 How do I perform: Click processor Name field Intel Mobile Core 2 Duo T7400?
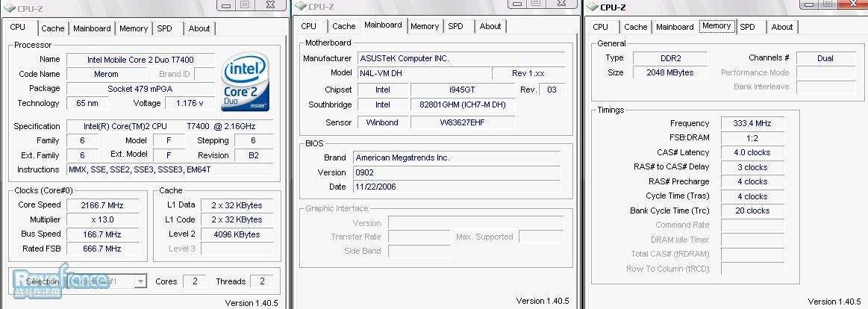[140, 60]
